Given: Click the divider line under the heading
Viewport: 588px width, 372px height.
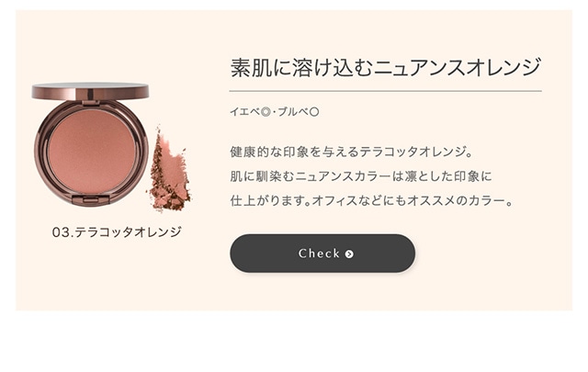Looking at the screenshot, I should 386,91.
